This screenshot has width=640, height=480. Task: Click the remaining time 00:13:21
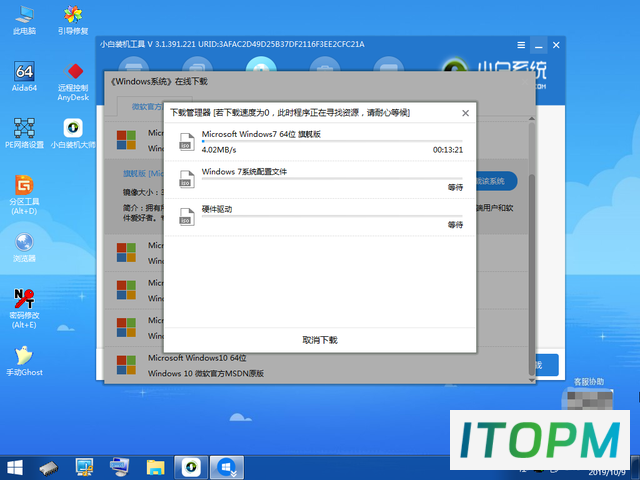[448, 150]
